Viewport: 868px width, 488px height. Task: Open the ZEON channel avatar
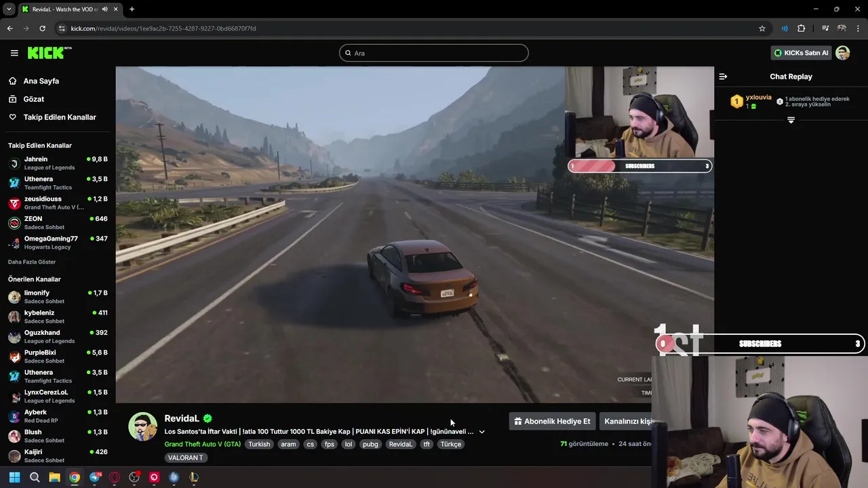(14, 223)
